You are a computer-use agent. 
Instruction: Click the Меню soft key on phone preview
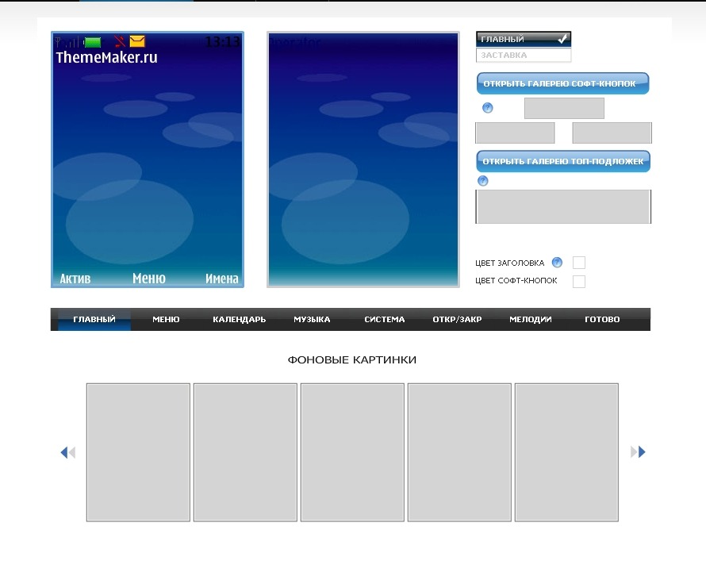(149, 279)
